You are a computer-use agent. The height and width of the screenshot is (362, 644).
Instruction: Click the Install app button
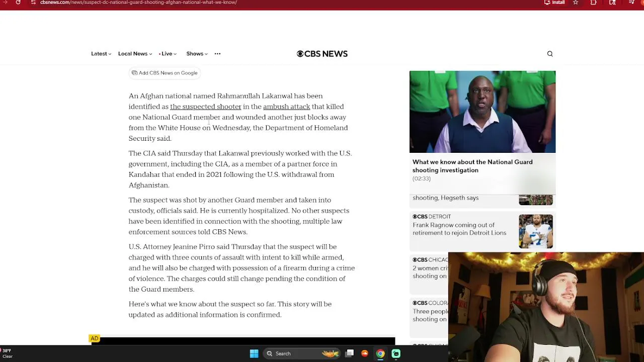(x=554, y=3)
